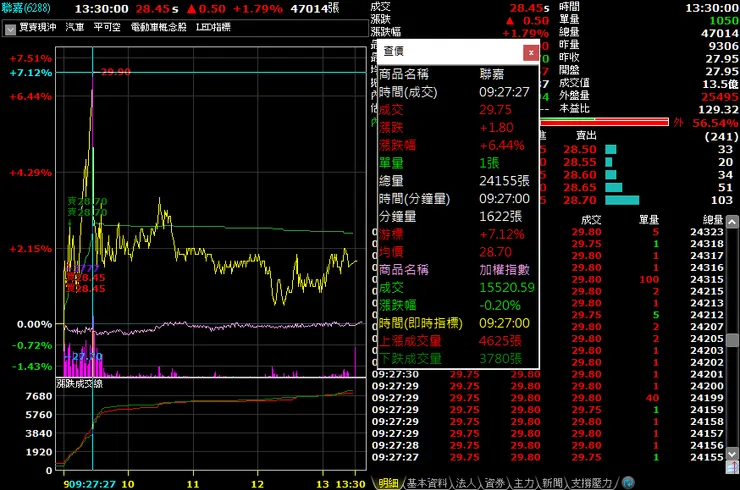Go to the 資券 tab
The image size is (740, 490).
[x=494, y=483]
